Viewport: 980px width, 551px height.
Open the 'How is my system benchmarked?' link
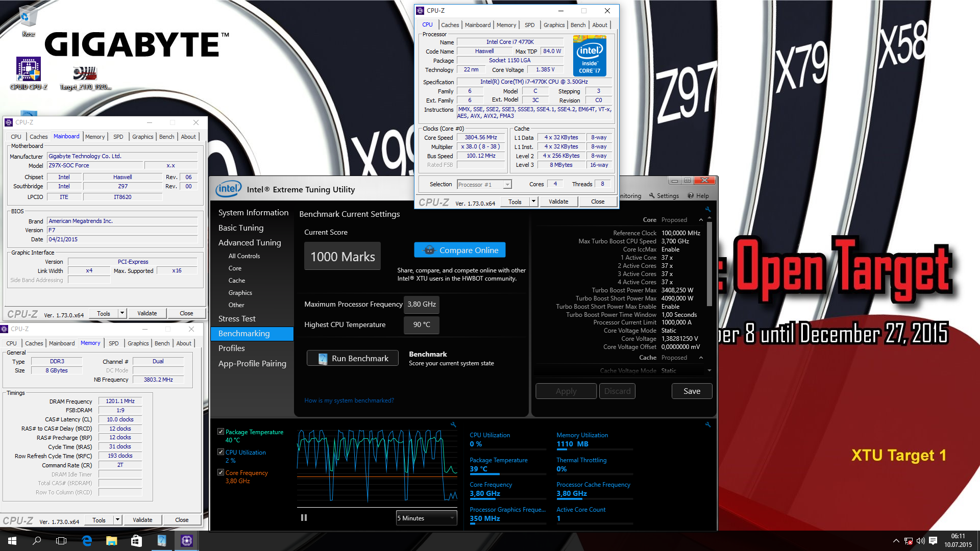coord(349,400)
